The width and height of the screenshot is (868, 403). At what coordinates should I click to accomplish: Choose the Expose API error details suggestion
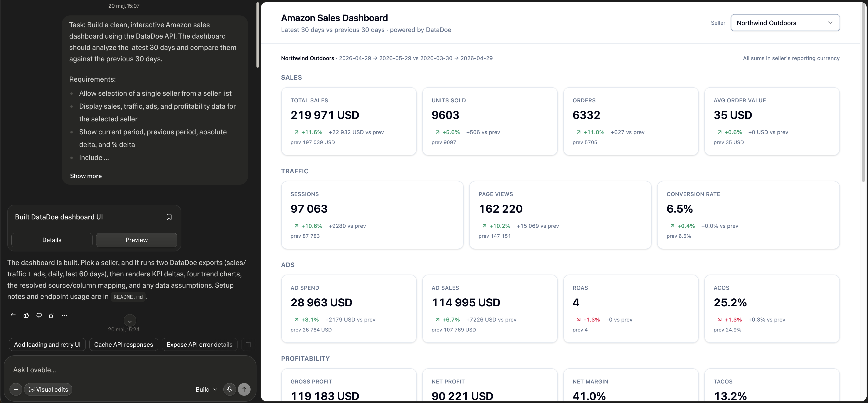pos(200,344)
